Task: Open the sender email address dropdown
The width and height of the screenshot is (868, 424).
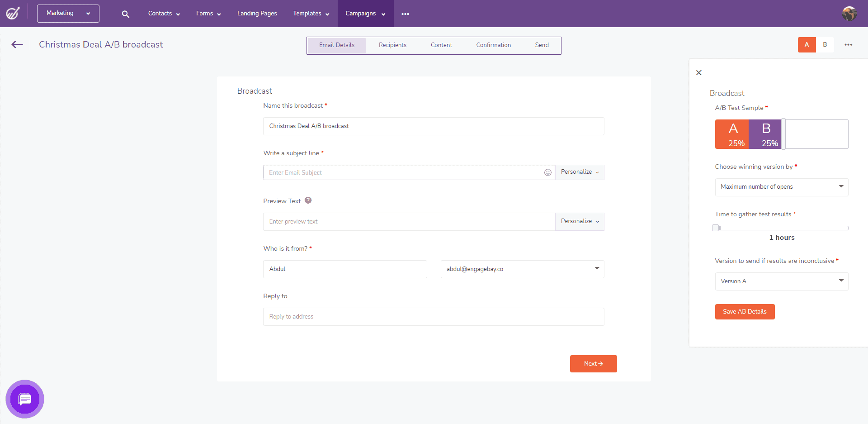Action: (522, 269)
